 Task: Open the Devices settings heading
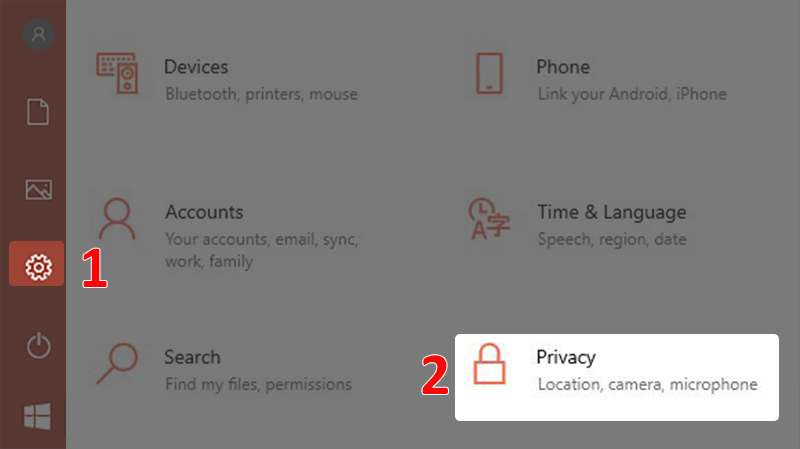[196, 67]
